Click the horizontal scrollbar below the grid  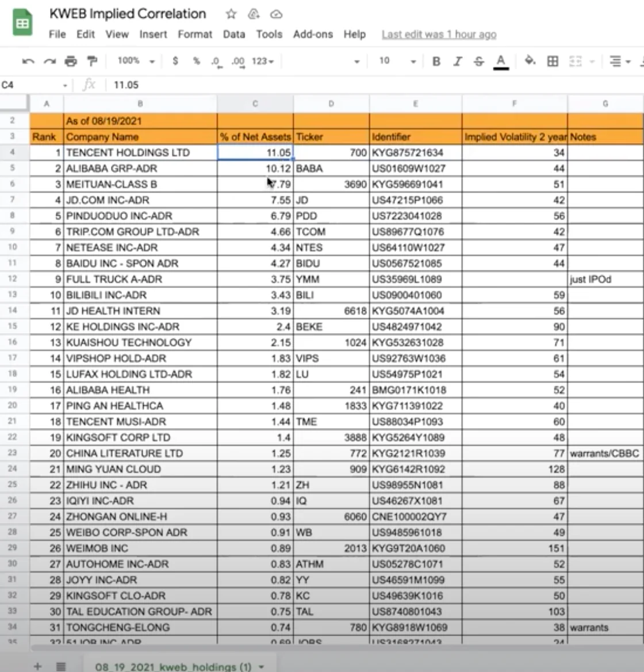click(x=336, y=647)
